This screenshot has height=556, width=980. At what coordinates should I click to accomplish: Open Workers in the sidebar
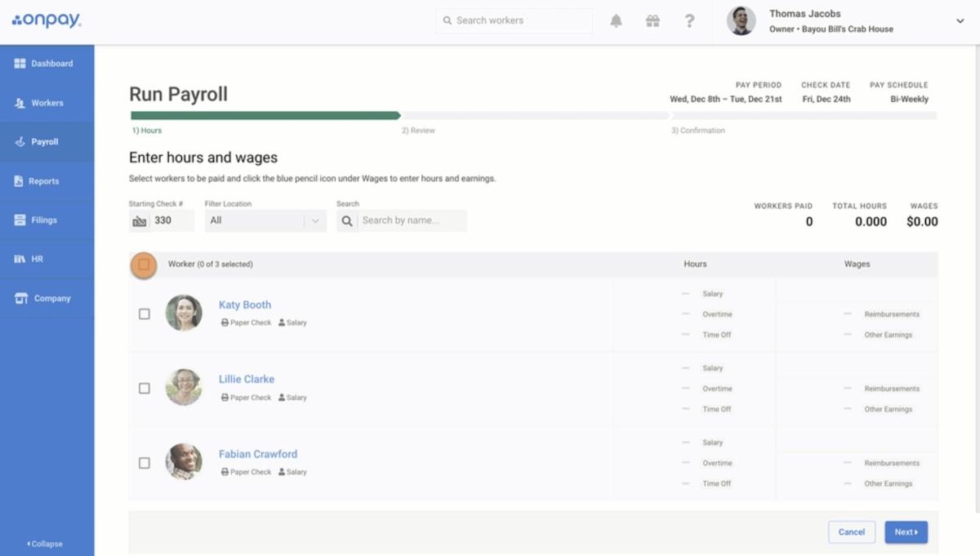click(x=47, y=103)
